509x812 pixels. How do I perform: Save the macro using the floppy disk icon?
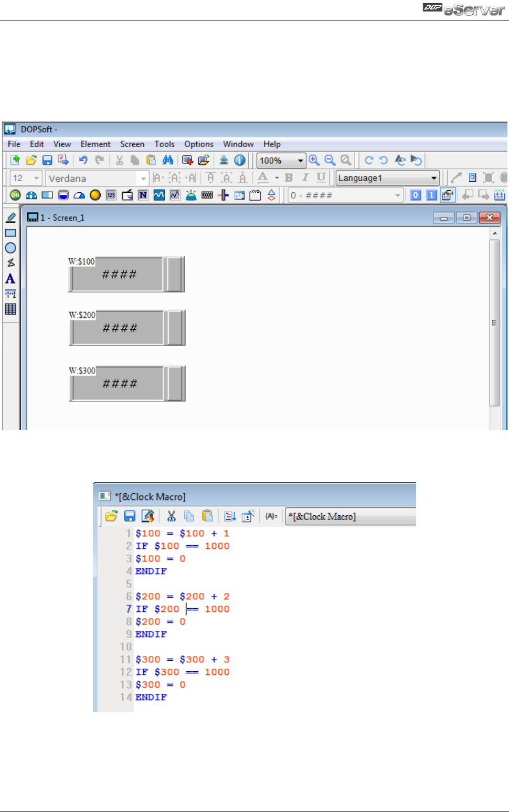pos(130,516)
